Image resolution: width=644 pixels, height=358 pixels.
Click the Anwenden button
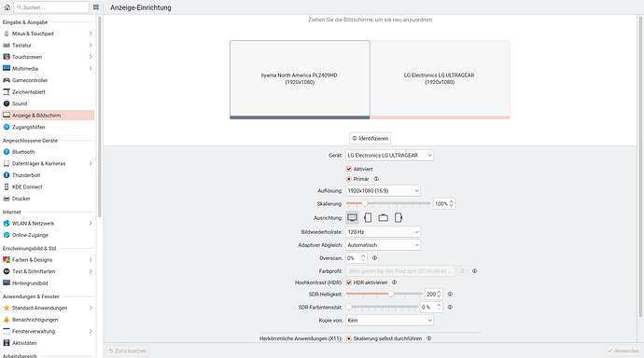tap(623, 351)
